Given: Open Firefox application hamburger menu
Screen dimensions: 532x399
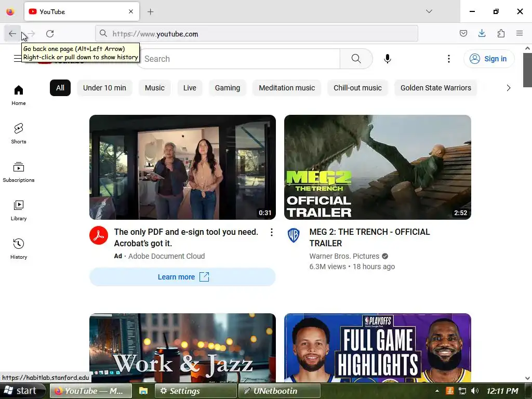Looking at the screenshot, I should click(520, 33).
